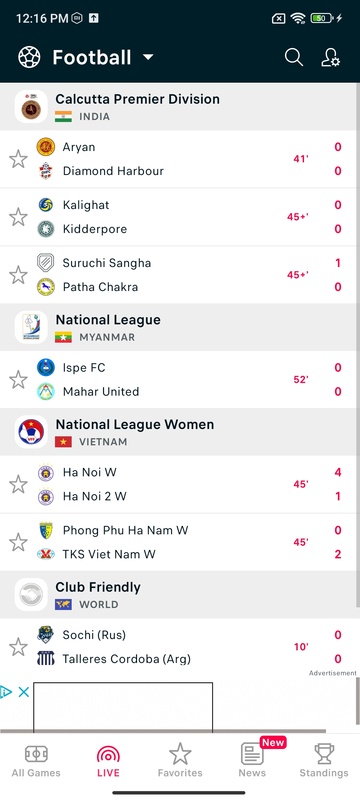360x800 pixels.
Task: Open the profile settings icon
Action: point(330,57)
